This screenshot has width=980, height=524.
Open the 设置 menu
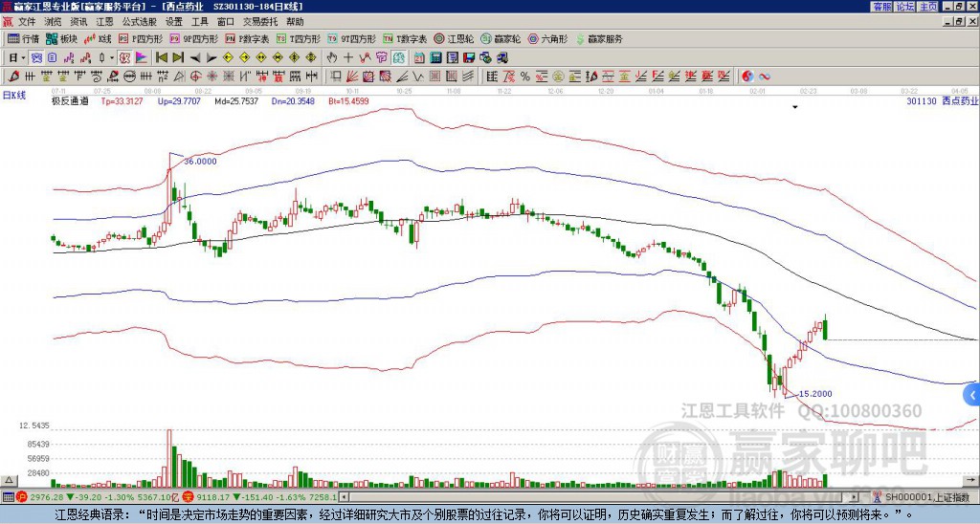click(x=174, y=22)
